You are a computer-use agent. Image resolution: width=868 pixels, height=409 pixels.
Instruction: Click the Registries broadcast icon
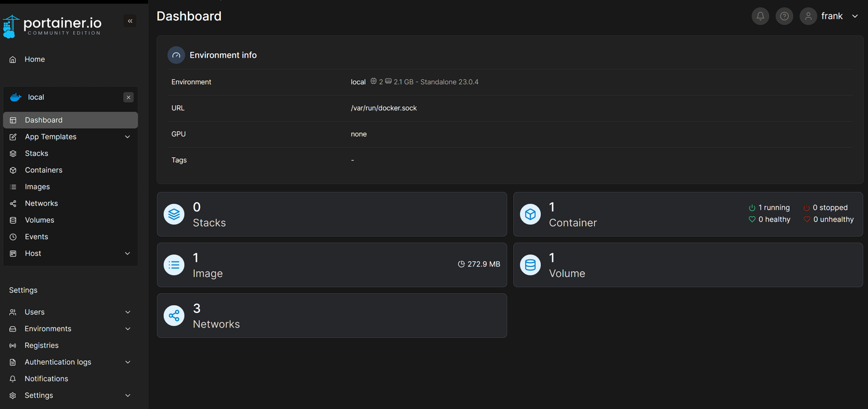click(13, 345)
